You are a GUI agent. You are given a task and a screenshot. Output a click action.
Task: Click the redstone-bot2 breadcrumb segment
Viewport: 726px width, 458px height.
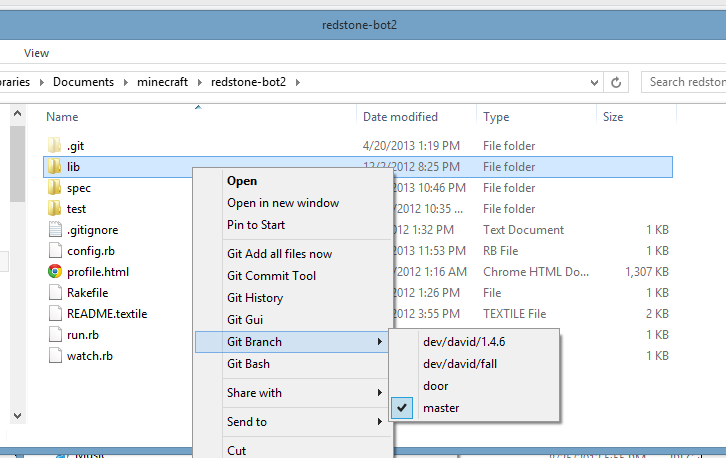pyautogui.click(x=249, y=82)
